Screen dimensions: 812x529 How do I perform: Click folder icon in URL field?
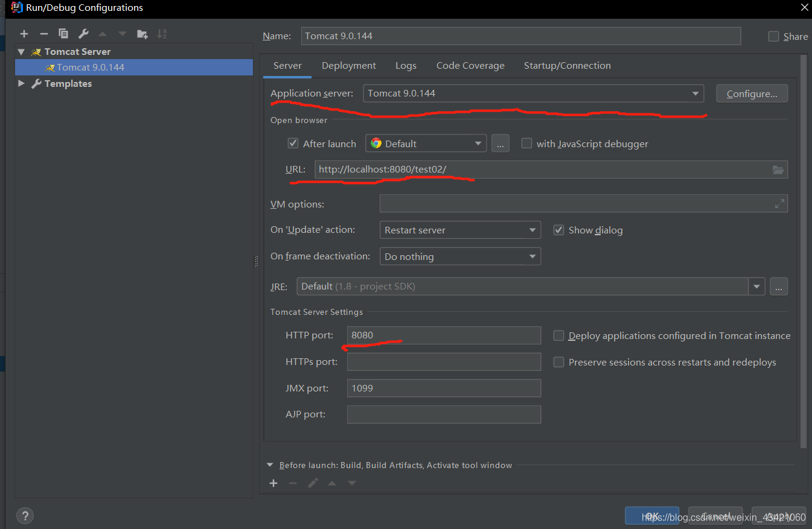pos(778,170)
